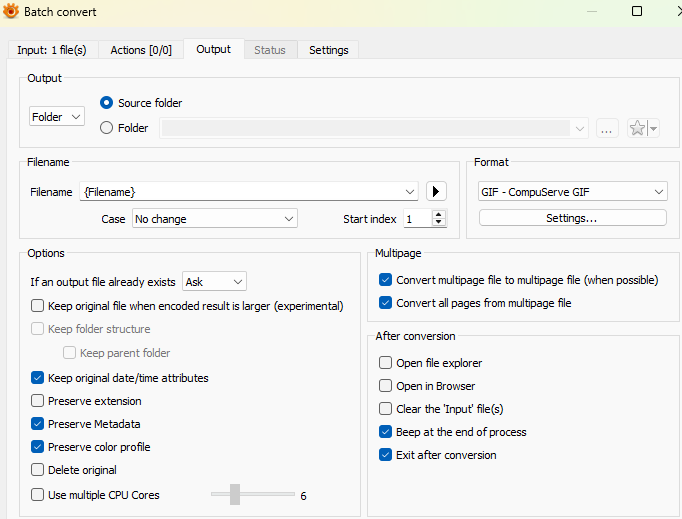Open the Case No change dropdown

pos(215,218)
